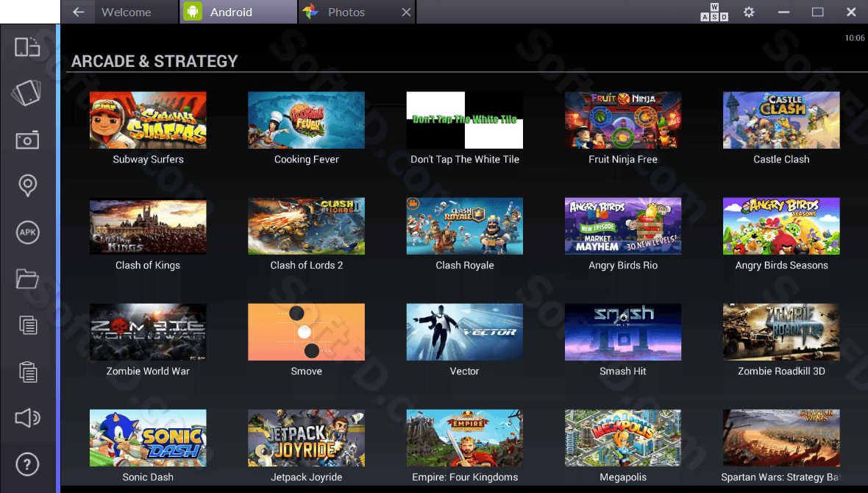Click the Zombie Roadkill 3D text label
868x493 pixels.
click(781, 371)
